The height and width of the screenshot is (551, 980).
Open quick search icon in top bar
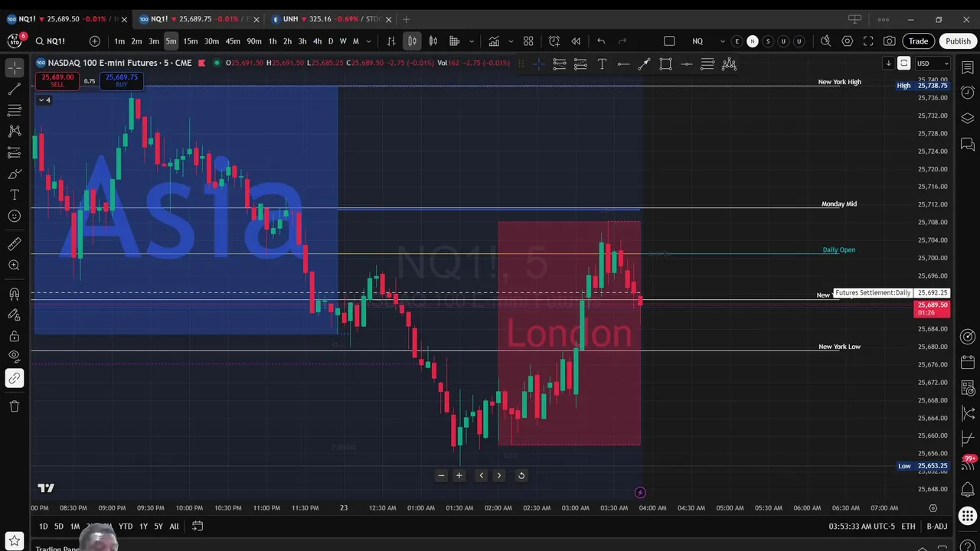pos(825,41)
